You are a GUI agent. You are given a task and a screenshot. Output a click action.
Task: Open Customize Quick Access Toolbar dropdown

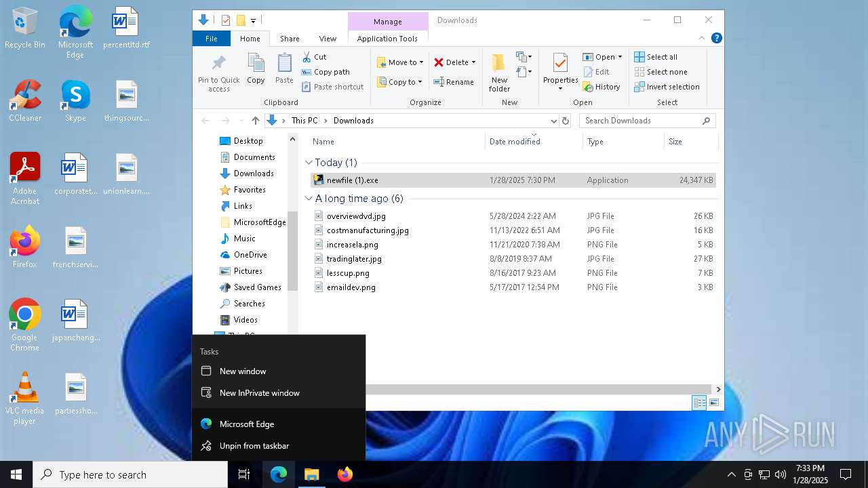click(253, 20)
